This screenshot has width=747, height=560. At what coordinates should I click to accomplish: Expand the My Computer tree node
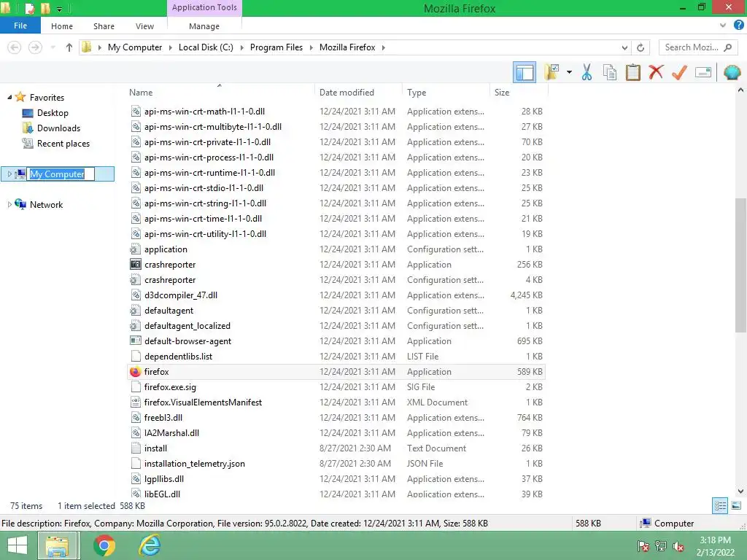click(x=9, y=174)
